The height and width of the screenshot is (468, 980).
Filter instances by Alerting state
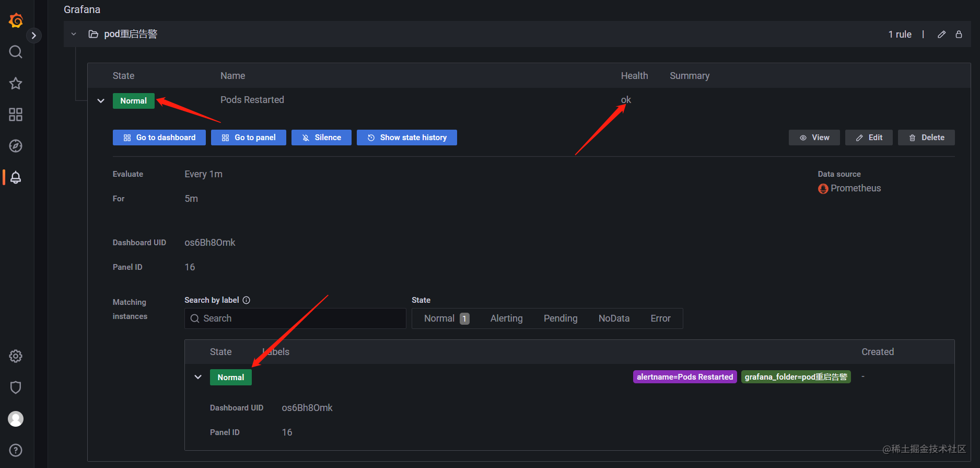click(x=507, y=318)
